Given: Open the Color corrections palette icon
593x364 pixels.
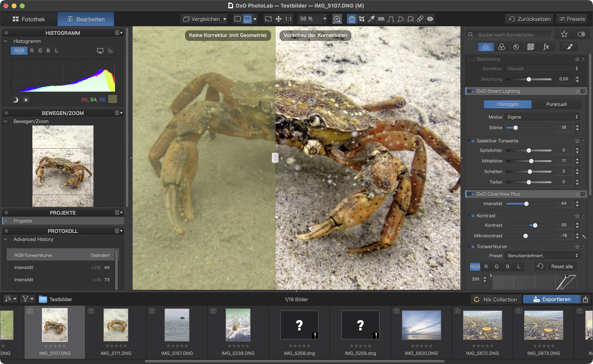Looking at the screenshot, I should pyautogui.click(x=501, y=47).
